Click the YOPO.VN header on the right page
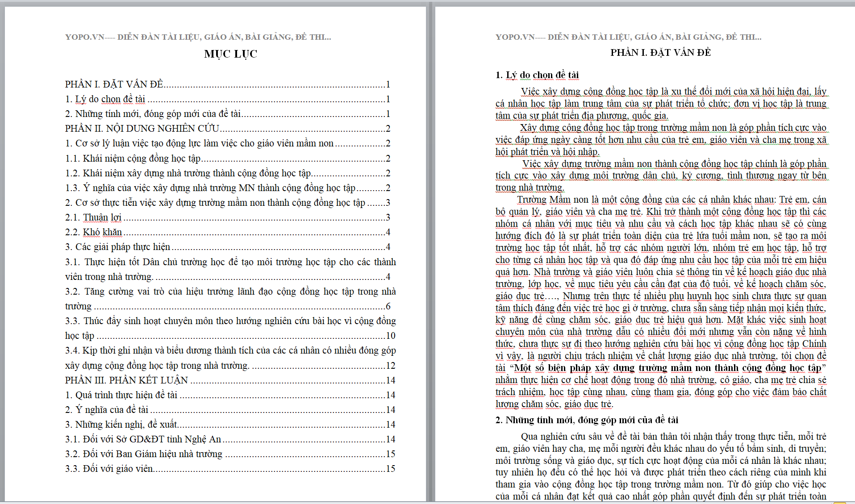Viewport: 855px width, 504px height. (629, 37)
